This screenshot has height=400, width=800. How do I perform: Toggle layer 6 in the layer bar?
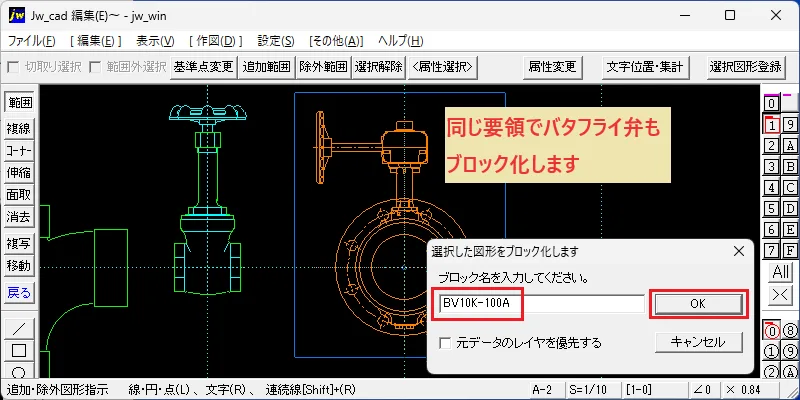click(x=772, y=230)
